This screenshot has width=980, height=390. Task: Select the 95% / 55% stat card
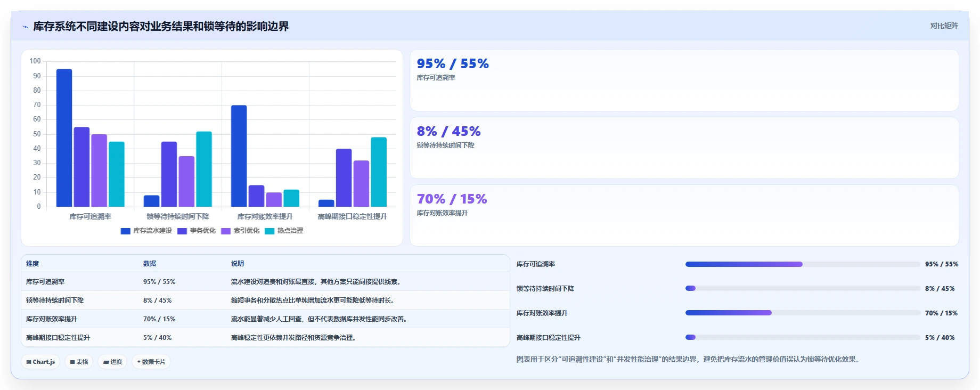tap(684, 80)
